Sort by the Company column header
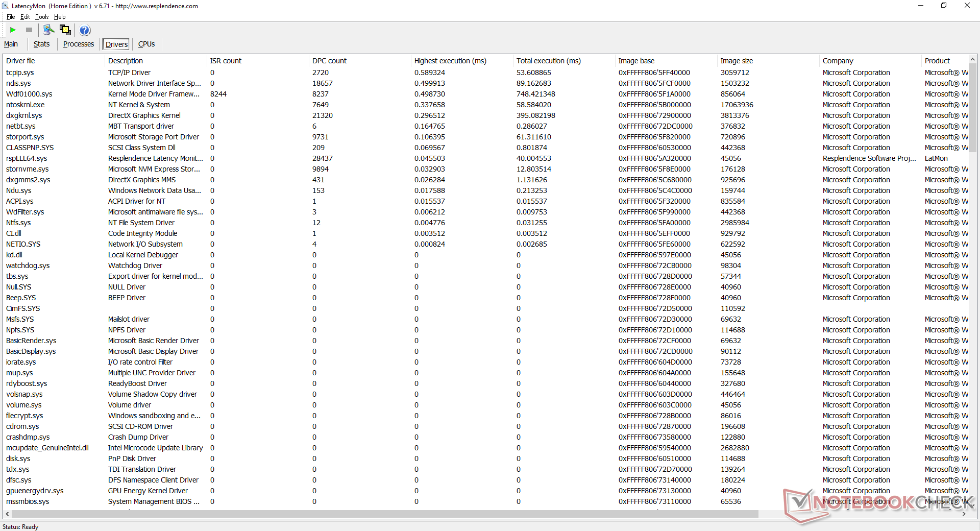980x531 pixels. 870,61
